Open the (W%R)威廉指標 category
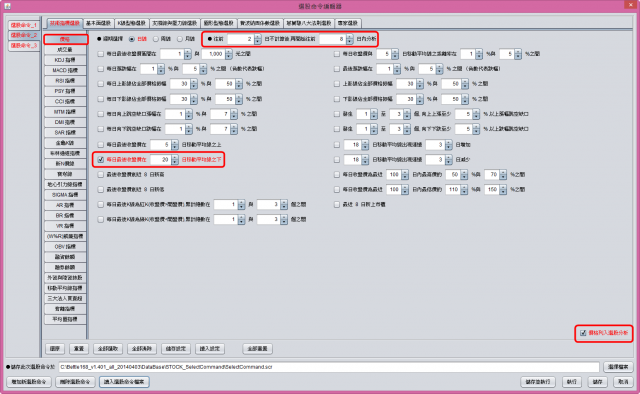This screenshot has height=394, width=640. [65, 236]
